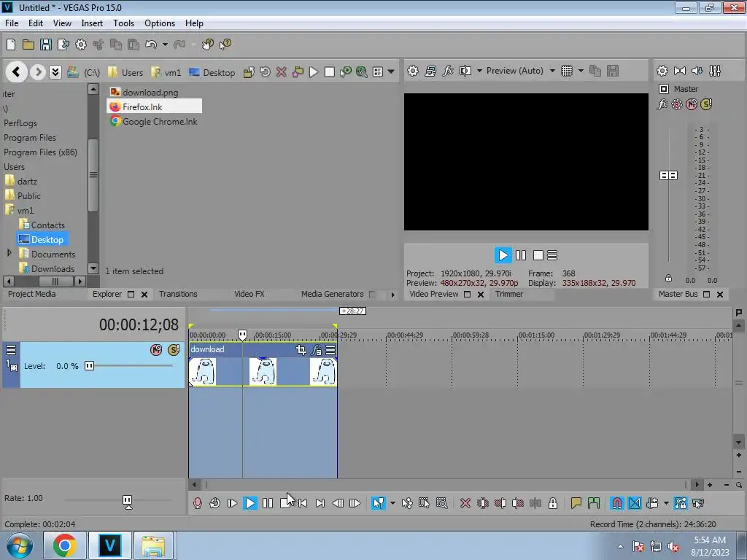Image resolution: width=747 pixels, height=560 pixels.
Task: Go back in the Explorer with the back arrow
Action: click(x=16, y=72)
